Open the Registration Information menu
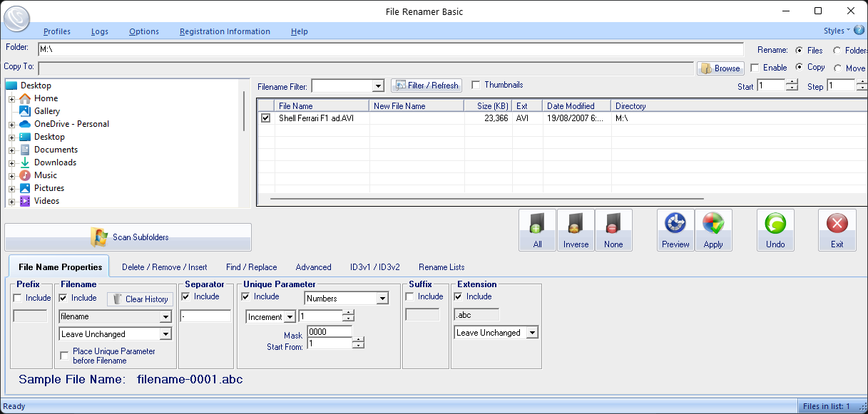The width and height of the screenshot is (868, 414). pyautogui.click(x=225, y=31)
